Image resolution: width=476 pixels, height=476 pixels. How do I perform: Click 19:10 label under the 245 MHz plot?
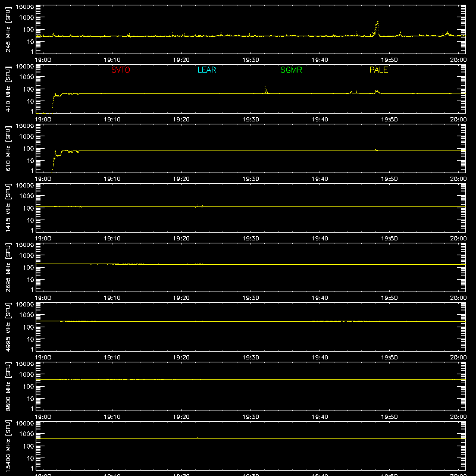click(112, 60)
